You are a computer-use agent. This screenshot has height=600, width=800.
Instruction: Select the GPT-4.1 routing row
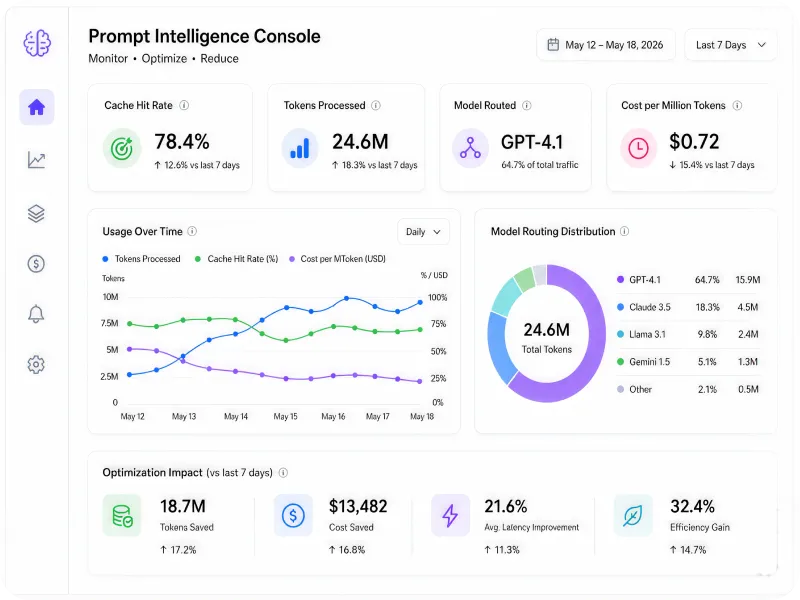688,280
